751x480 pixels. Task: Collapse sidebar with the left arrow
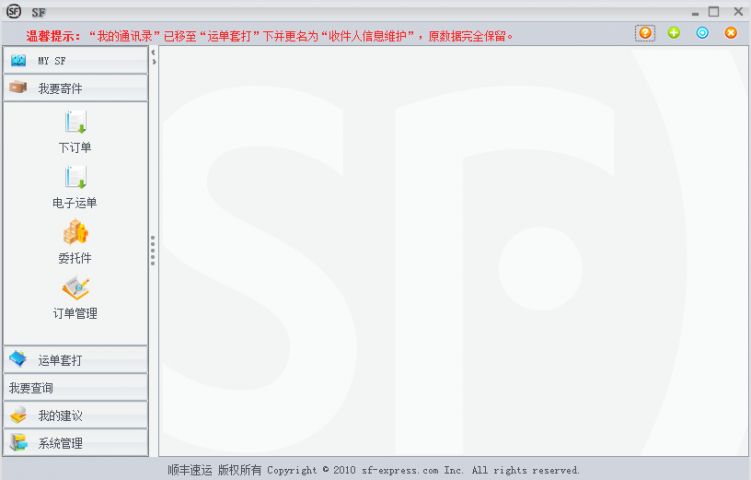click(x=153, y=51)
